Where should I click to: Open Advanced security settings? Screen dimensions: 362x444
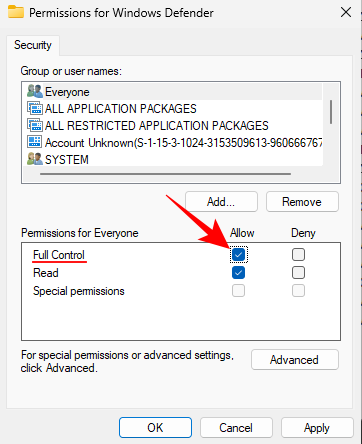click(x=295, y=360)
